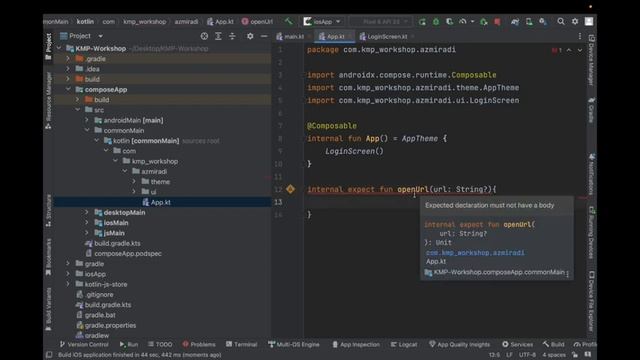
Task: Open the TODO tool window
Action: click(160, 344)
